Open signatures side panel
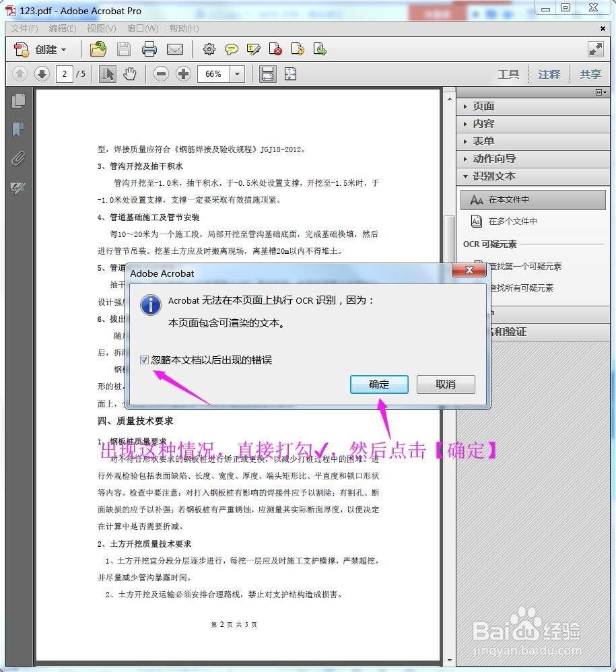 [18, 188]
